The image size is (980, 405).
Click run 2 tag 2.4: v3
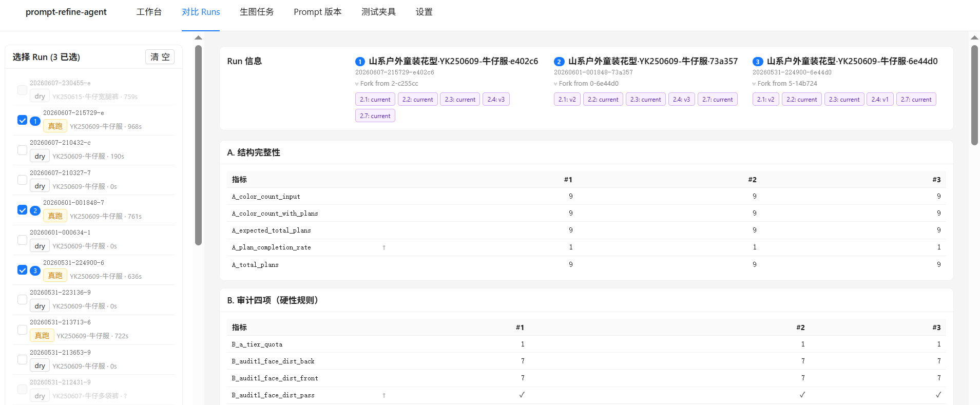(681, 100)
